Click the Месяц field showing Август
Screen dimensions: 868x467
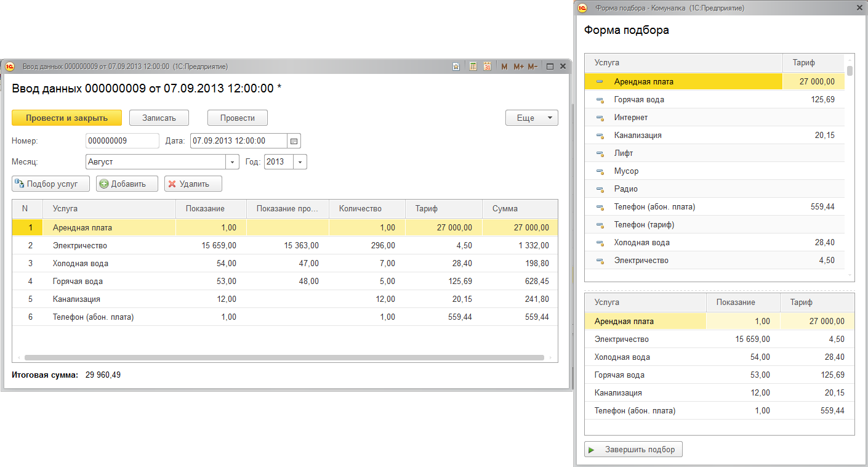156,162
